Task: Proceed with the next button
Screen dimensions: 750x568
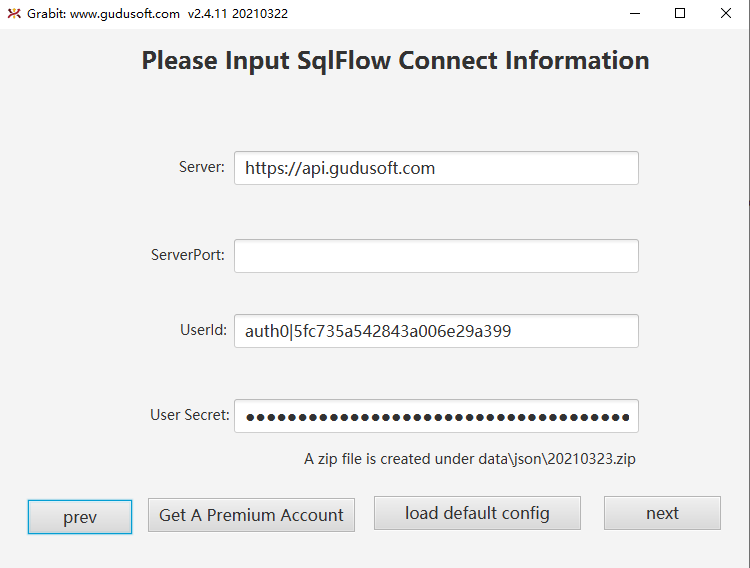Action: coord(662,513)
